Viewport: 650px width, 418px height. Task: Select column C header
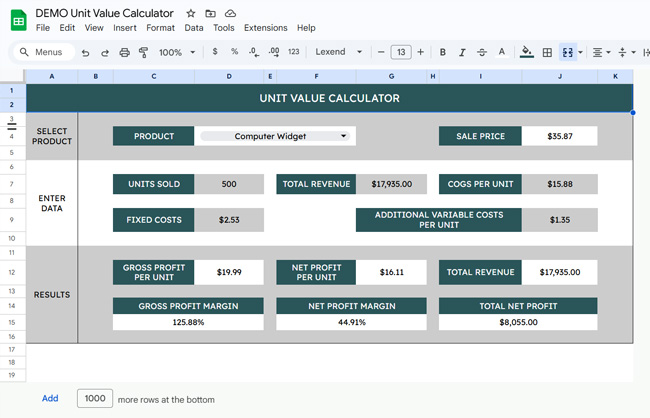pyautogui.click(x=154, y=76)
